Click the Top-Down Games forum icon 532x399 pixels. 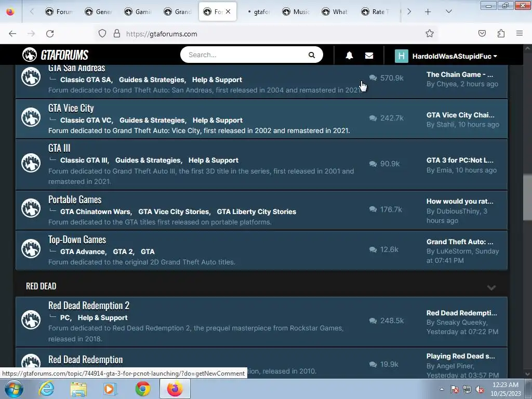click(x=31, y=248)
